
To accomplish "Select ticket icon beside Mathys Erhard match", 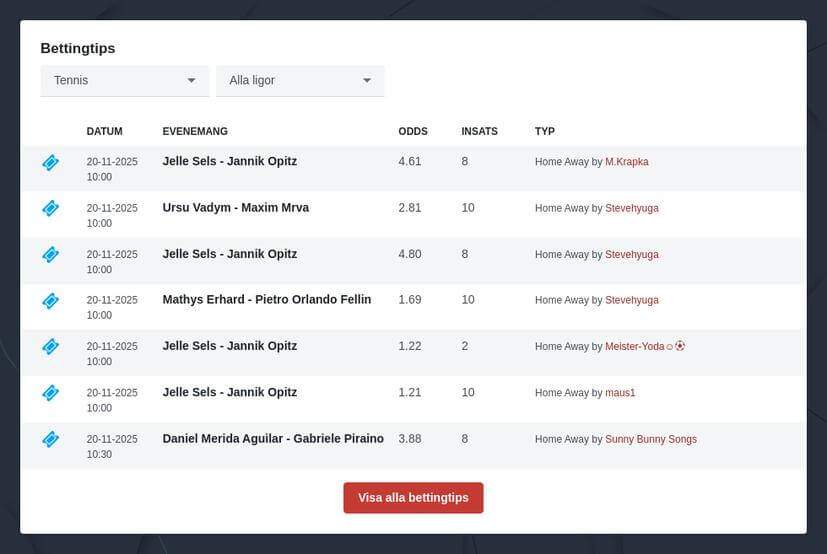I will (50, 300).
